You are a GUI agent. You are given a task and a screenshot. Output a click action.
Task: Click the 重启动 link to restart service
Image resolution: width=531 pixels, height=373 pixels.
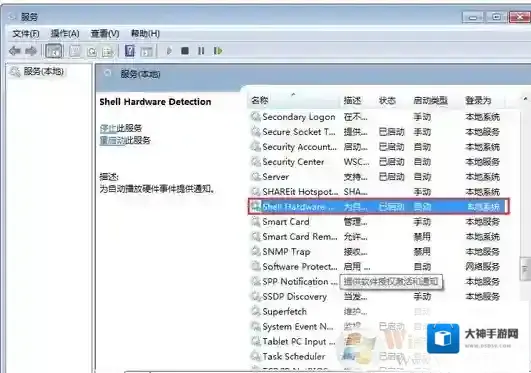pyautogui.click(x=112, y=140)
